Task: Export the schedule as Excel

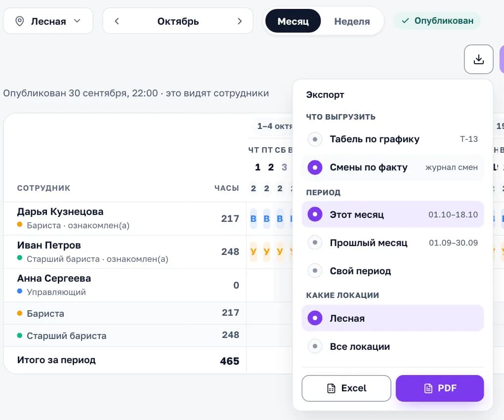Action: (346, 388)
